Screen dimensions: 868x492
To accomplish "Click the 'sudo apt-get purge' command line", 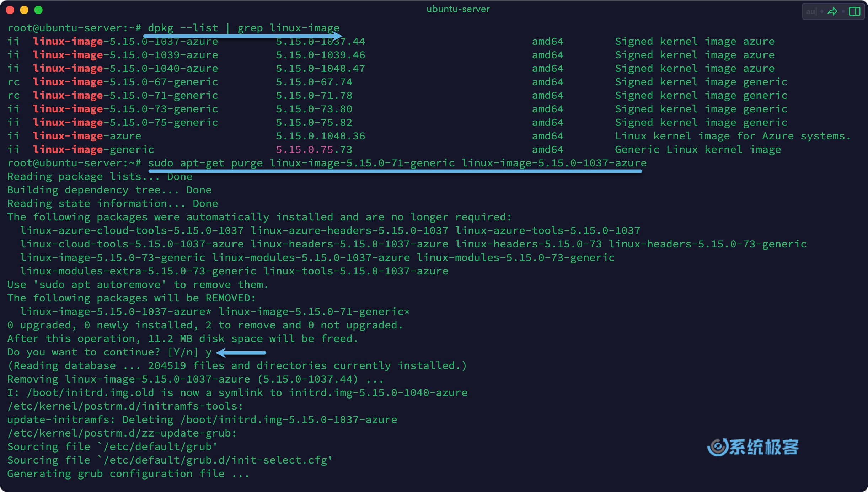I will (x=397, y=163).
